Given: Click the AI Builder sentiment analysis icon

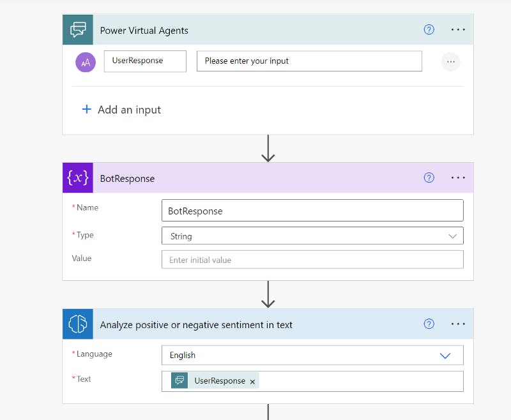Looking at the screenshot, I should pos(78,324).
